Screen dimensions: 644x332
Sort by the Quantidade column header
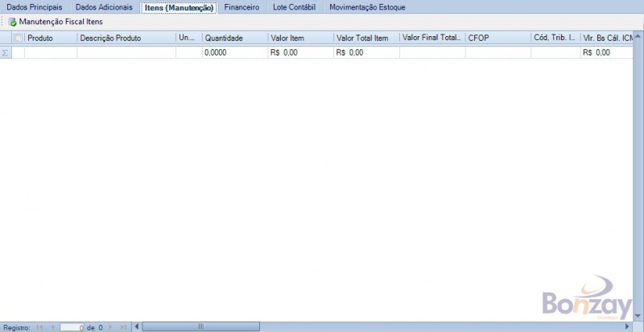[x=233, y=38]
